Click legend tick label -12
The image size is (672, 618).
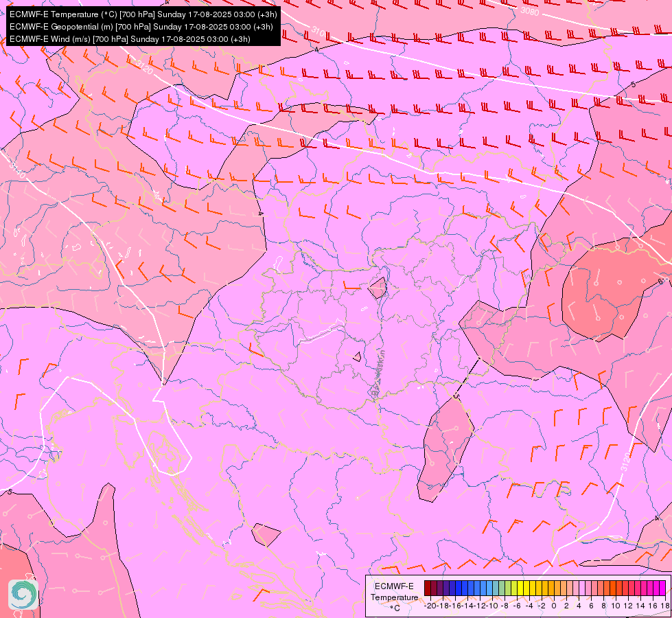click(x=480, y=606)
